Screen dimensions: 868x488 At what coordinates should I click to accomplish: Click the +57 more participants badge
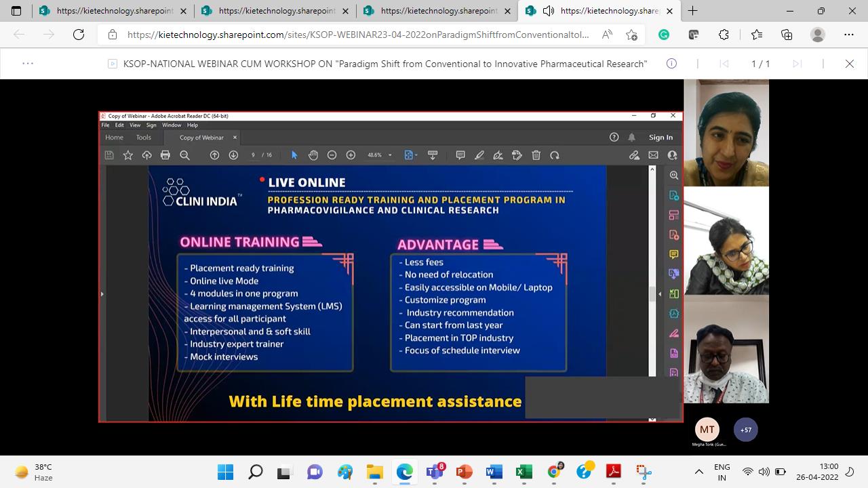[745, 430]
